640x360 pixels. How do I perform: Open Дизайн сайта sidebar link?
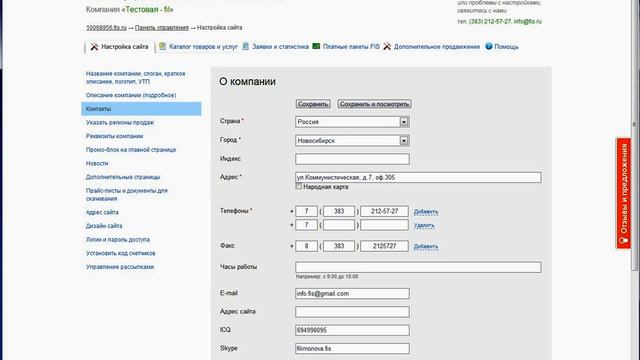click(x=104, y=226)
